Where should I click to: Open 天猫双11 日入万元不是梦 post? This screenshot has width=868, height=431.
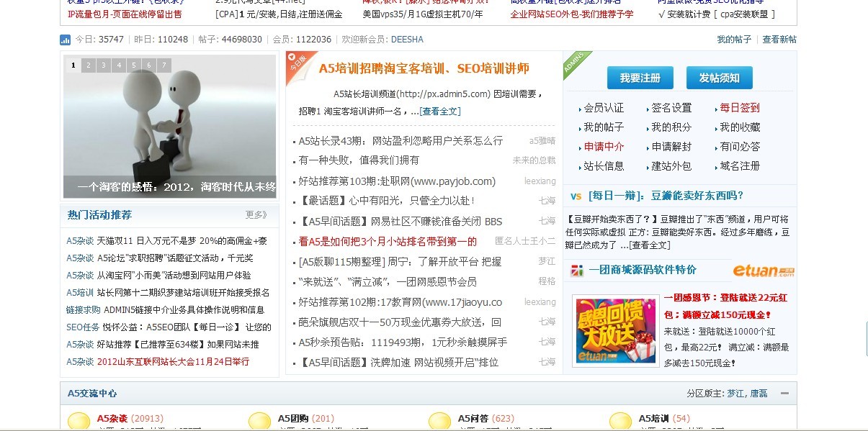(x=182, y=241)
